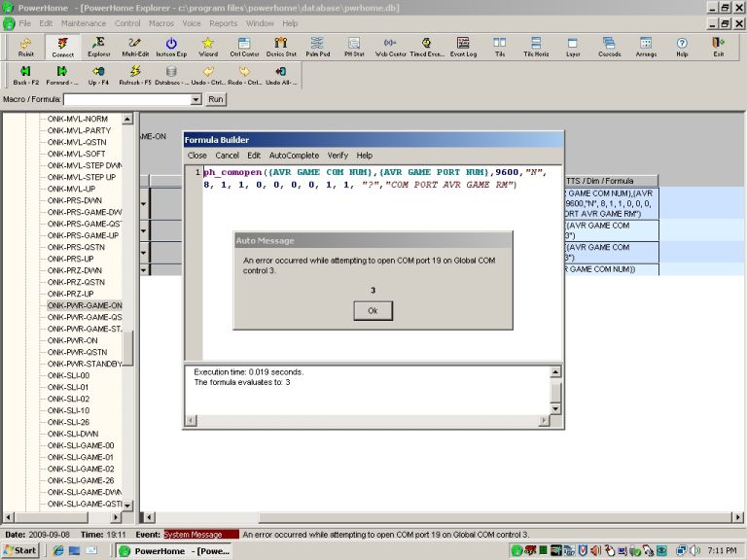Open the second grid row dropdown arrow

tap(143, 231)
